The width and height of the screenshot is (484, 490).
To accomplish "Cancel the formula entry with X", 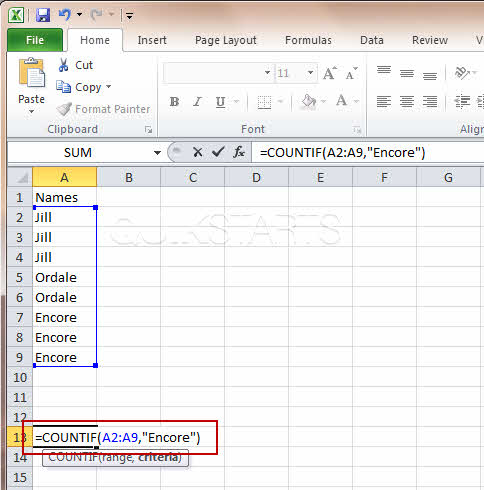I will click(197, 153).
